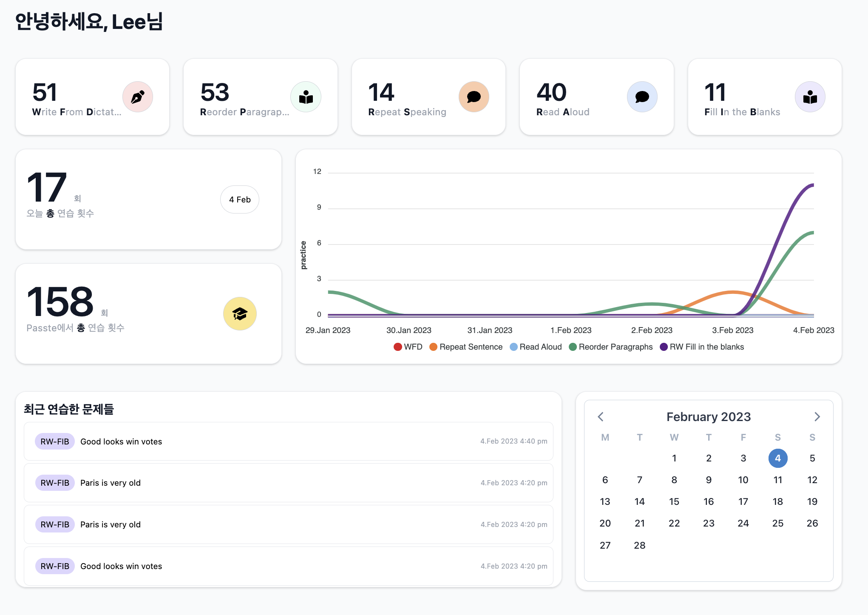Toggle Read Aloud series in chart legend
The width and height of the screenshot is (868, 615).
click(x=536, y=347)
